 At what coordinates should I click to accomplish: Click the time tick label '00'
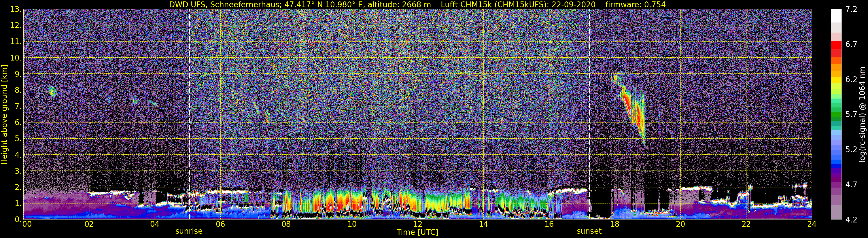coord(27,224)
